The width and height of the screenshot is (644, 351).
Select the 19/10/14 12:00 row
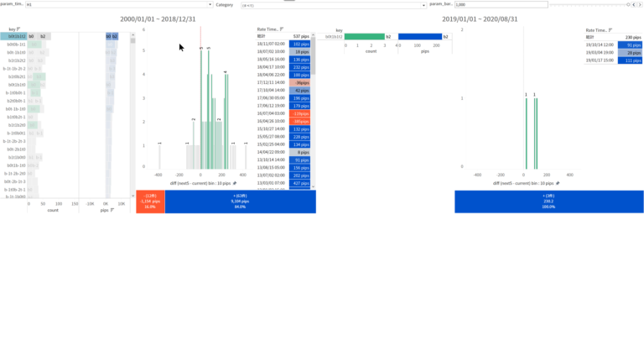pyautogui.click(x=601, y=45)
